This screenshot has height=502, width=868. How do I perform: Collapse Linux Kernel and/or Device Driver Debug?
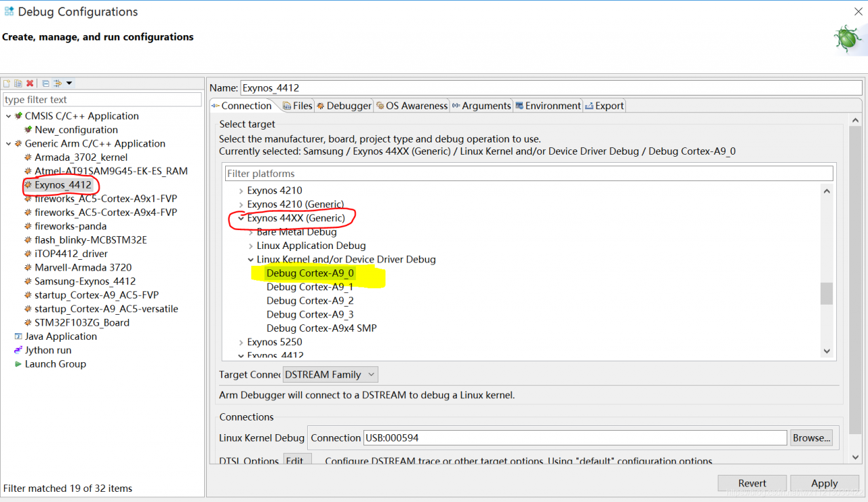pos(250,260)
